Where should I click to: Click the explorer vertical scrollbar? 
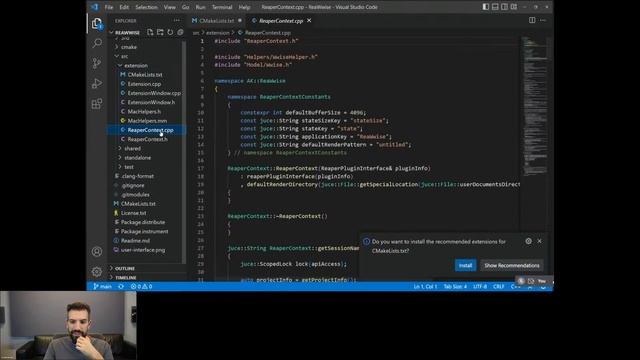(x=184, y=151)
